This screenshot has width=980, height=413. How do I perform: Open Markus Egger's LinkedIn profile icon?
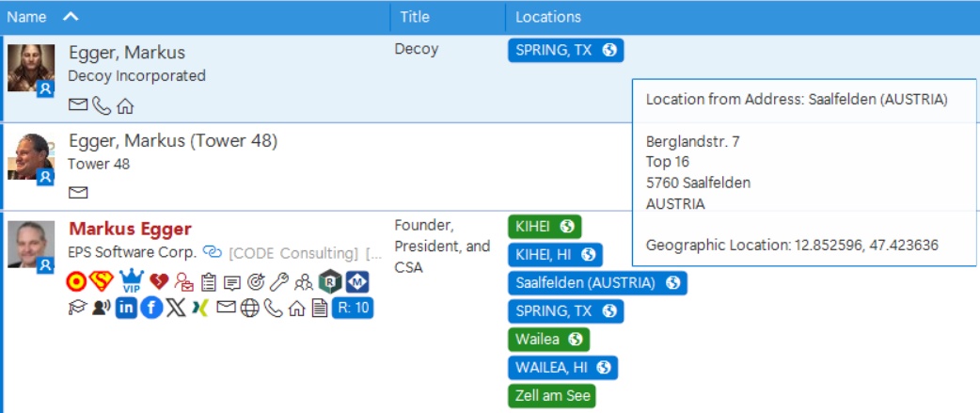pyautogui.click(x=126, y=308)
